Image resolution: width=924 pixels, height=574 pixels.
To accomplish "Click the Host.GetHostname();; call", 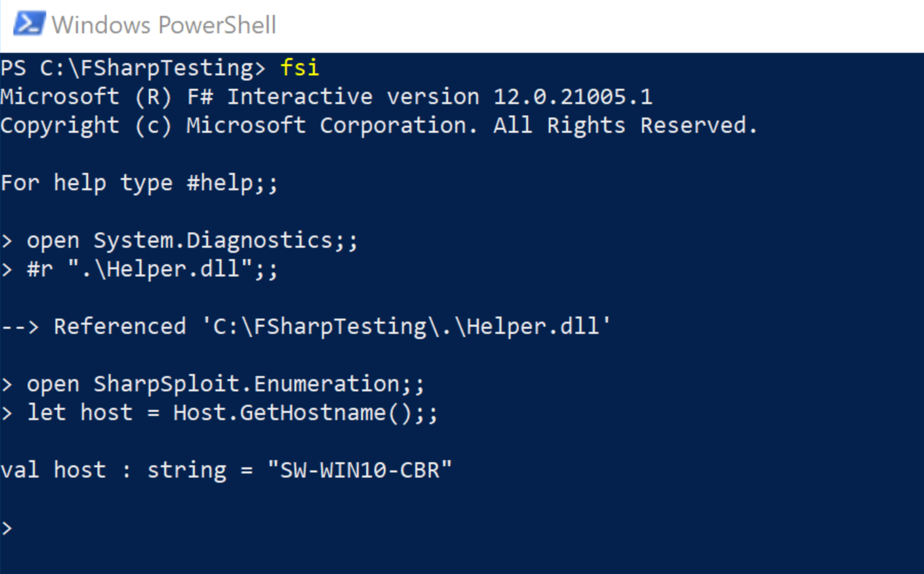I will [305, 413].
